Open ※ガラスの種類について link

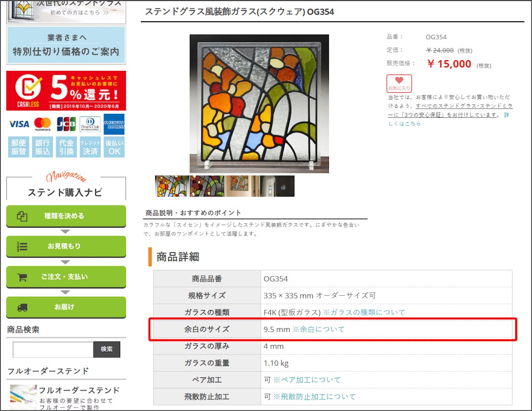364,312
